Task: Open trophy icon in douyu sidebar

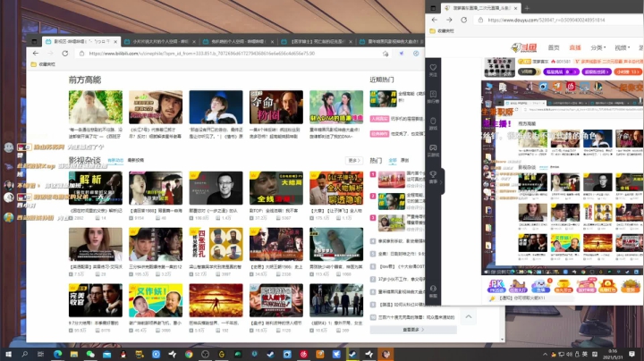Action: (x=433, y=176)
